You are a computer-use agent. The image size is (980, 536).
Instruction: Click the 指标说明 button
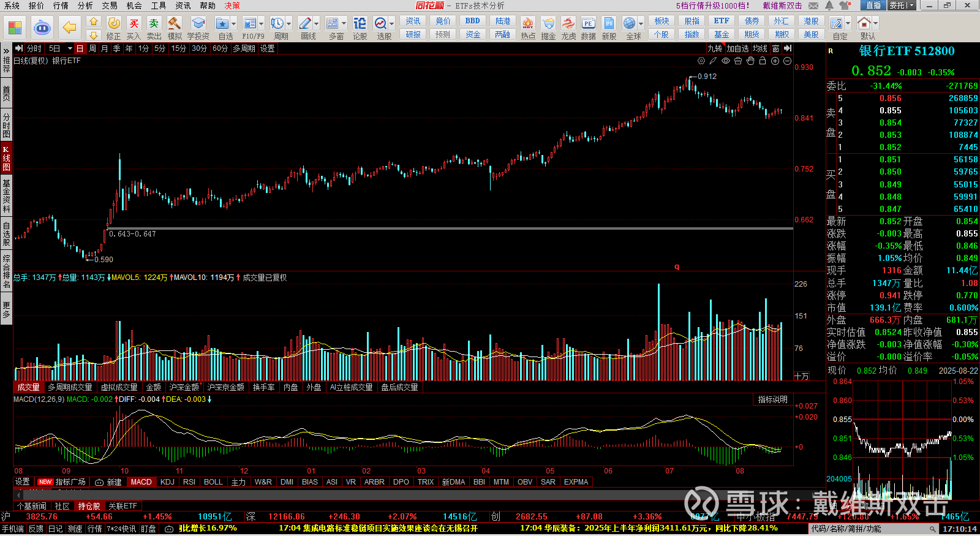click(x=772, y=399)
